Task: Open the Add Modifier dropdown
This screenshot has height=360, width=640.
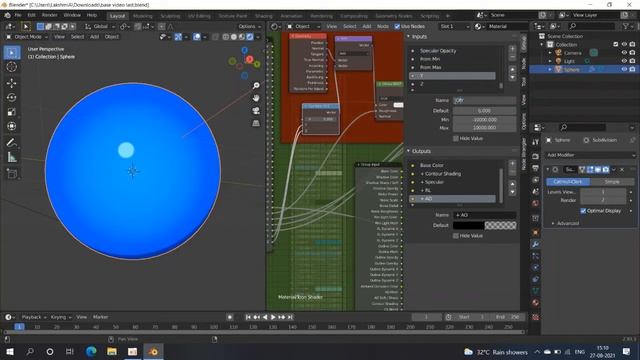Action: tap(591, 155)
